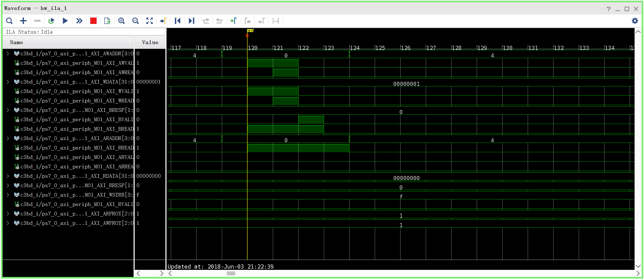Click the zoom in magnifier icon

121,21
